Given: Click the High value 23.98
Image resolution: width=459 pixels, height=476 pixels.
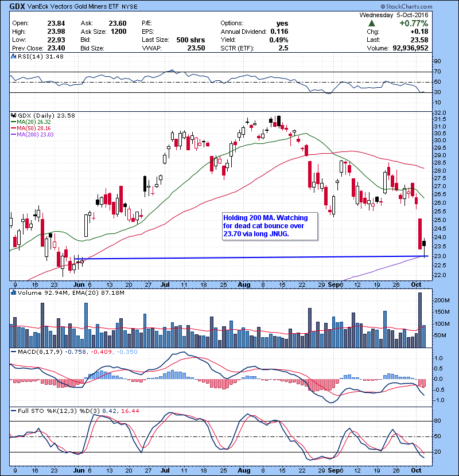Looking at the screenshot, I should (56, 32).
